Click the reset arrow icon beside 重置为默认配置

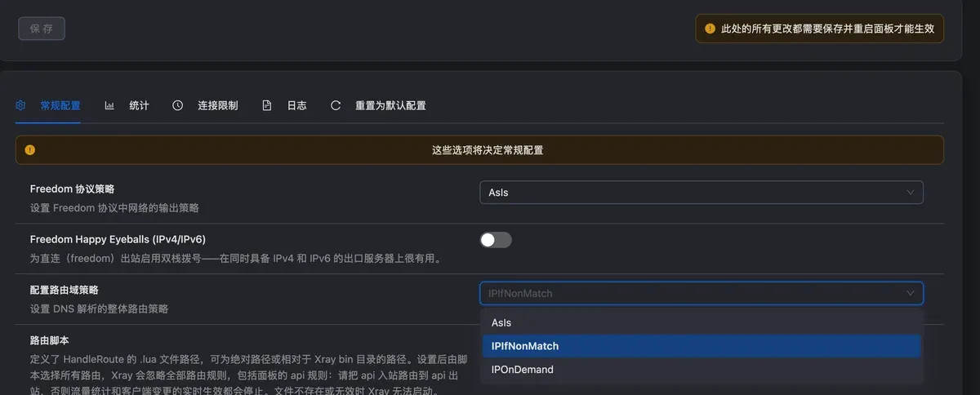click(x=335, y=105)
